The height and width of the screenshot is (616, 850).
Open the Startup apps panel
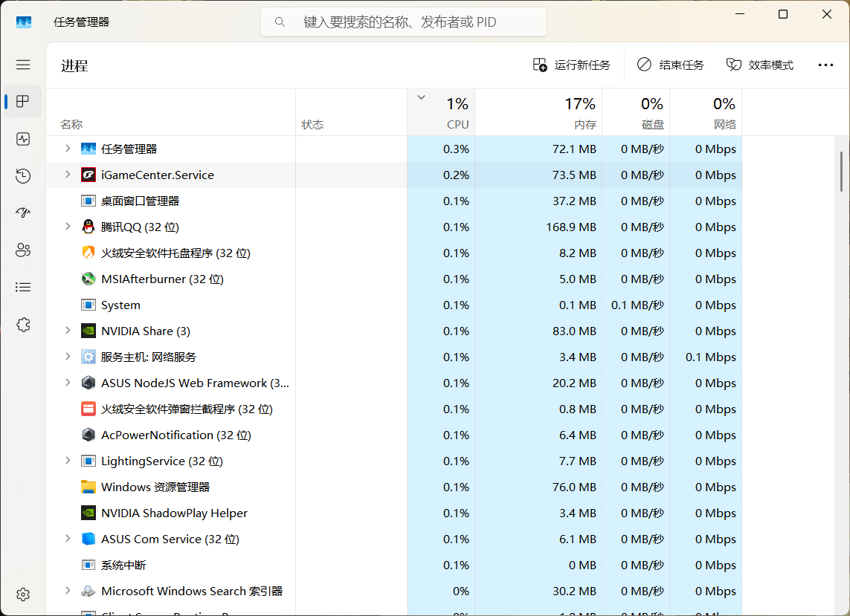pyautogui.click(x=23, y=213)
